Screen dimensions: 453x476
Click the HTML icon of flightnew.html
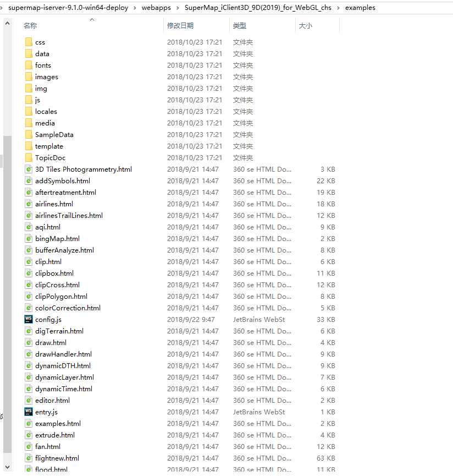pyautogui.click(x=29, y=458)
